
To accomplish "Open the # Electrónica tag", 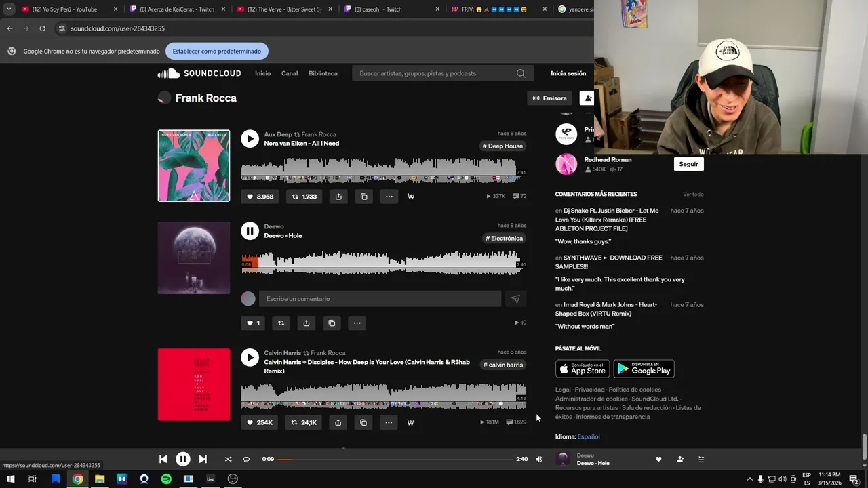I will 505,239.
